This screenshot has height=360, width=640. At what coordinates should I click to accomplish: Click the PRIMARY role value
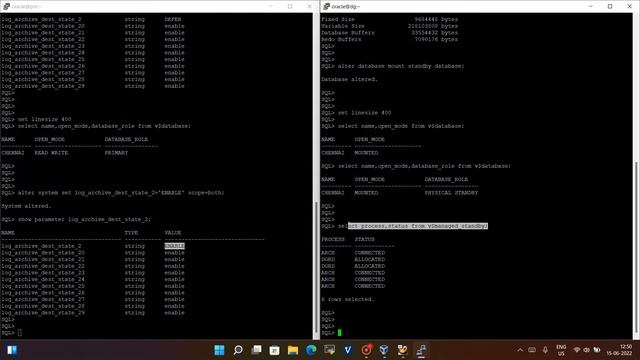click(116, 153)
